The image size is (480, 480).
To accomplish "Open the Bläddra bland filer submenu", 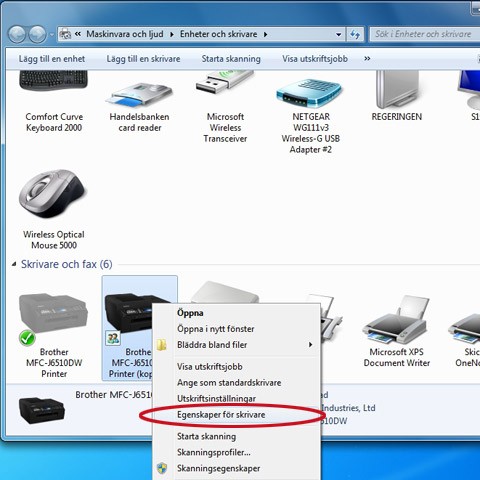I will (x=236, y=345).
